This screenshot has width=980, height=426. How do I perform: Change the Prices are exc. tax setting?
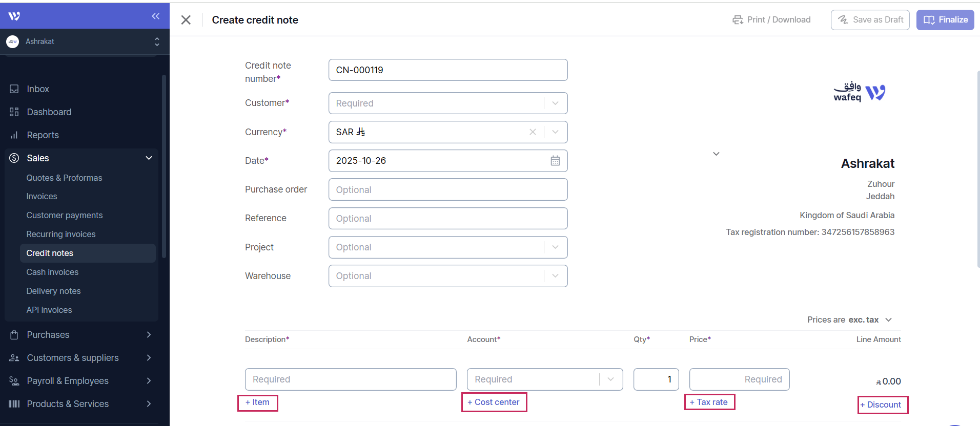(850, 319)
